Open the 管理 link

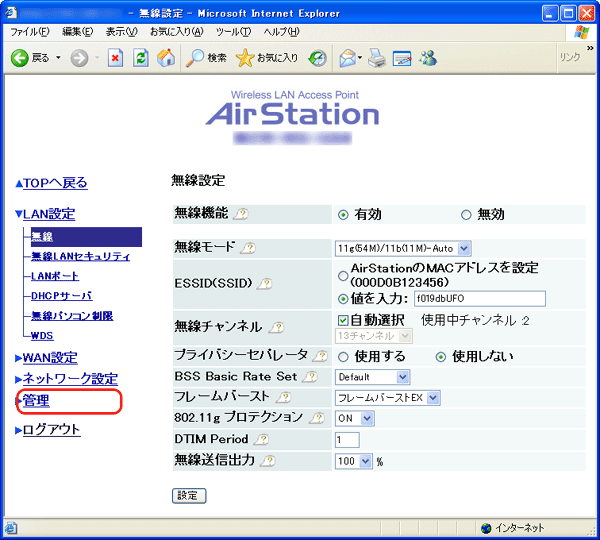pos(36,401)
